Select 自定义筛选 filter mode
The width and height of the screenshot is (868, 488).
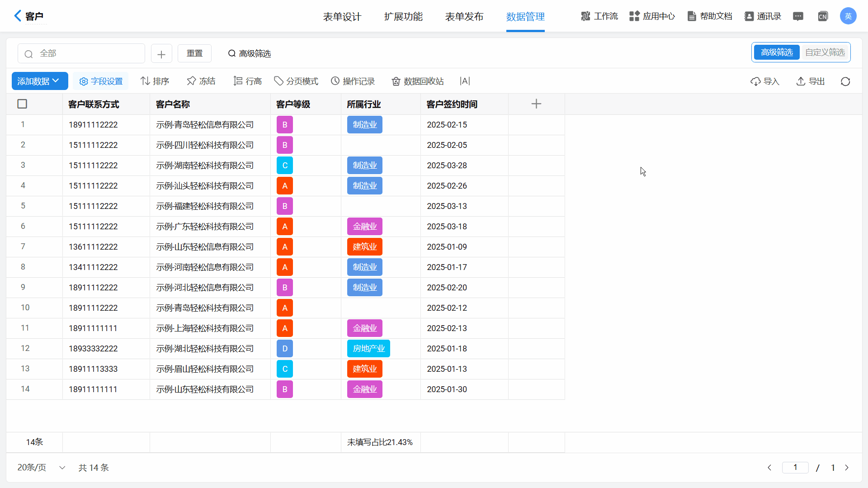tap(825, 52)
